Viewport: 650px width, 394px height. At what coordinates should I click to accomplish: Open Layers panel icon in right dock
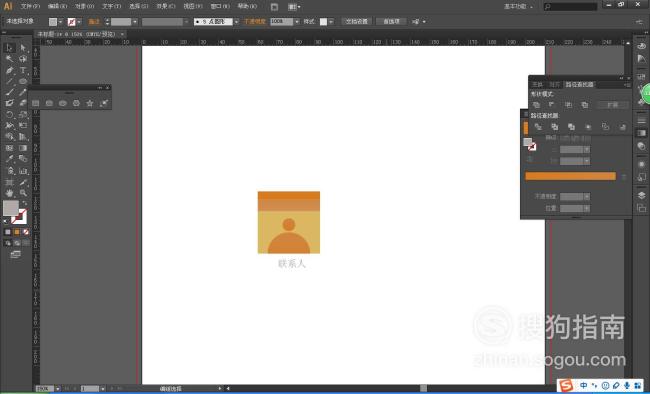(641, 195)
